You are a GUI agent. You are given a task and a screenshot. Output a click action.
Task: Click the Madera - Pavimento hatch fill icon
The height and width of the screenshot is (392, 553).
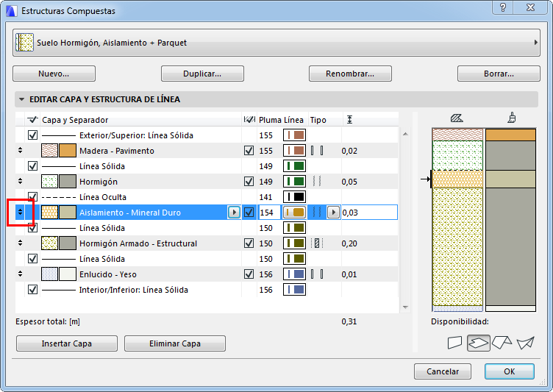coord(50,151)
